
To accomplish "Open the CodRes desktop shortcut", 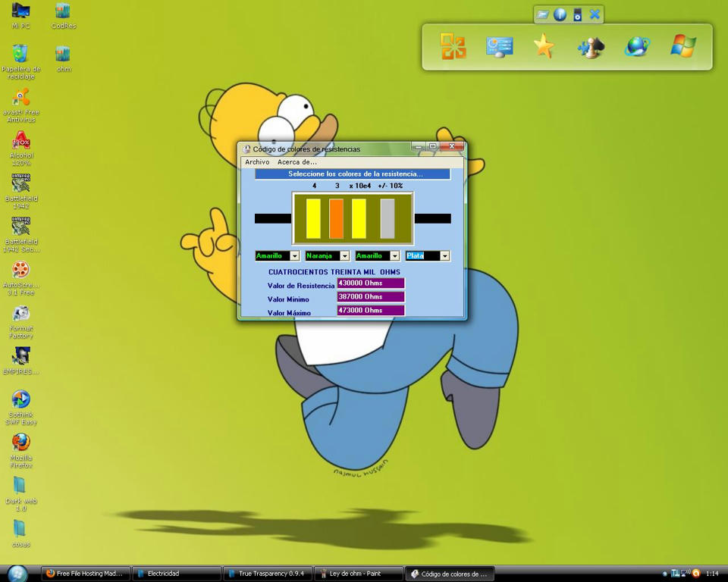I will click(64, 15).
